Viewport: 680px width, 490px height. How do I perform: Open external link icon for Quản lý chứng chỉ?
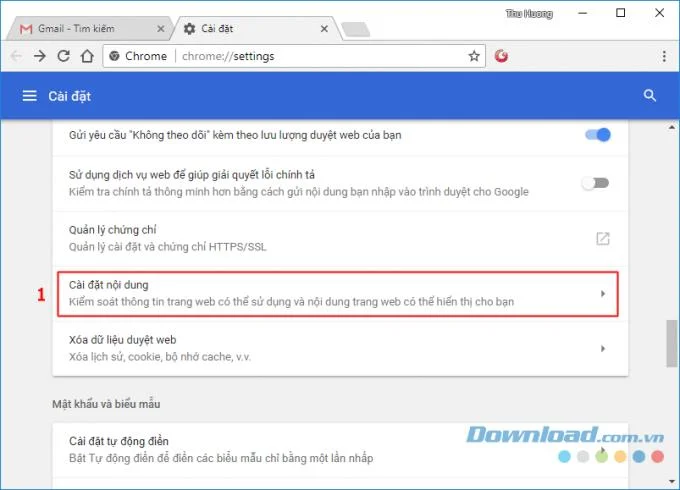[603, 238]
